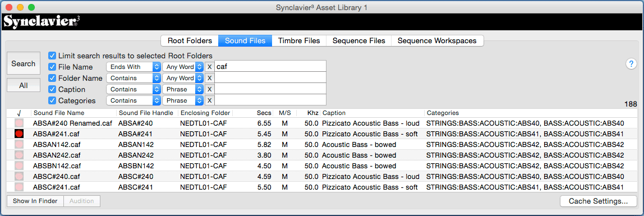Click the marker square for ABSC#241.caf
Viewport: 644px width, 216px height.
[19, 187]
